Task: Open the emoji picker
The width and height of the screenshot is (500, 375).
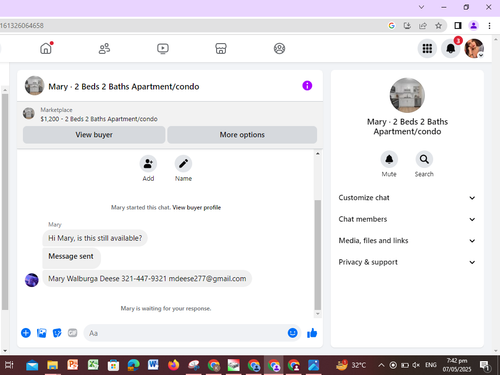Action: [293, 333]
